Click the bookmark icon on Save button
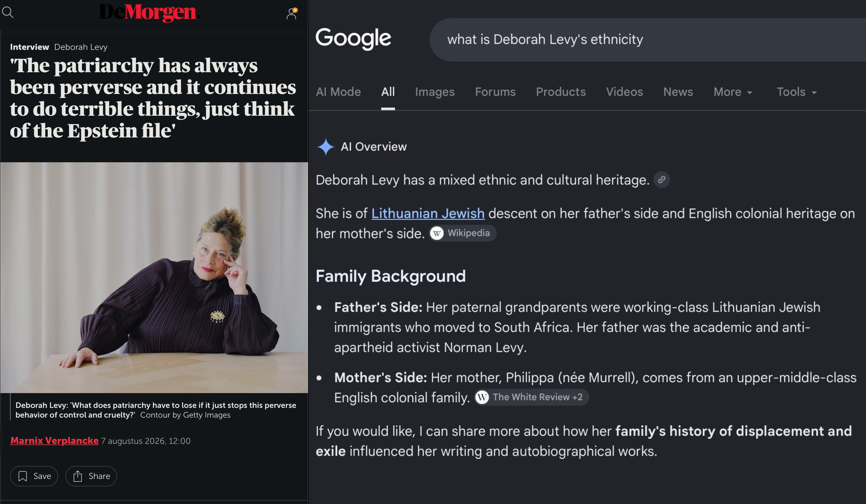This screenshot has height=504, width=866. [x=23, y=476]
